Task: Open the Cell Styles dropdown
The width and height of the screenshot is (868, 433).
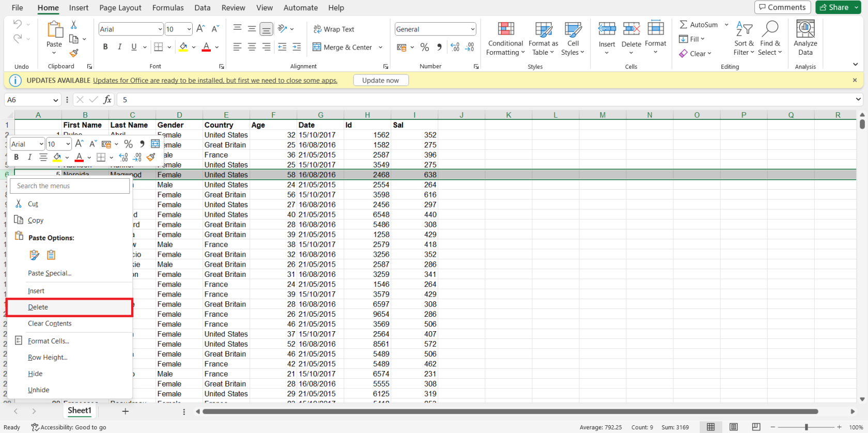Action: (573, 38)
